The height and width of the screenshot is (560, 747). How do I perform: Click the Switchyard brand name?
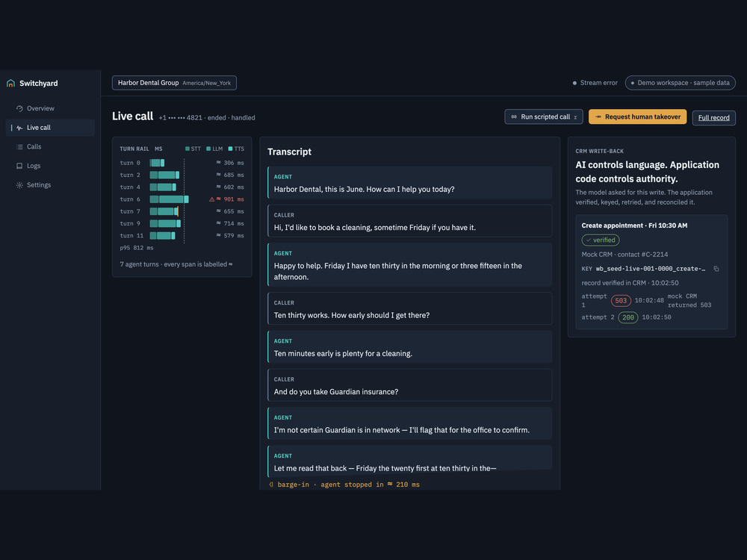point(39,84)
